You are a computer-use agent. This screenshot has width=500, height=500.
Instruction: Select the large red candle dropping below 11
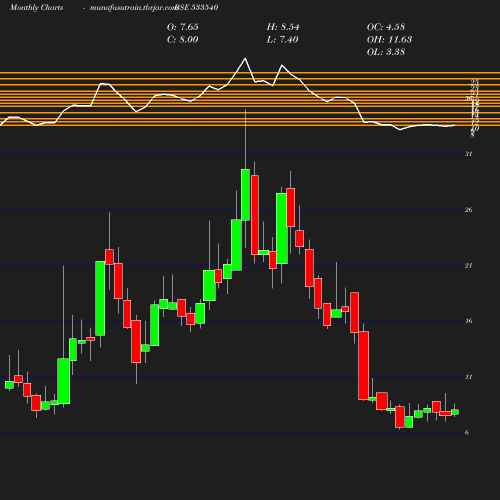(364, 365)
